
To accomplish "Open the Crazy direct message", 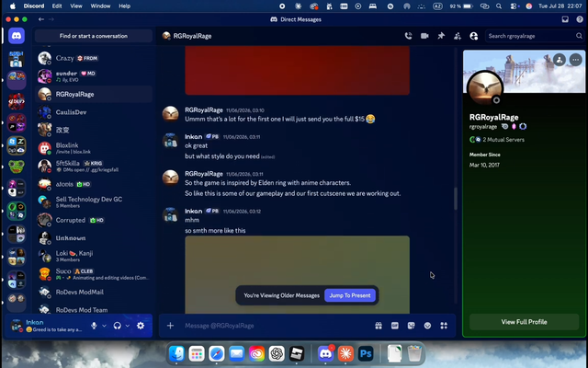I will coord(94,58).
